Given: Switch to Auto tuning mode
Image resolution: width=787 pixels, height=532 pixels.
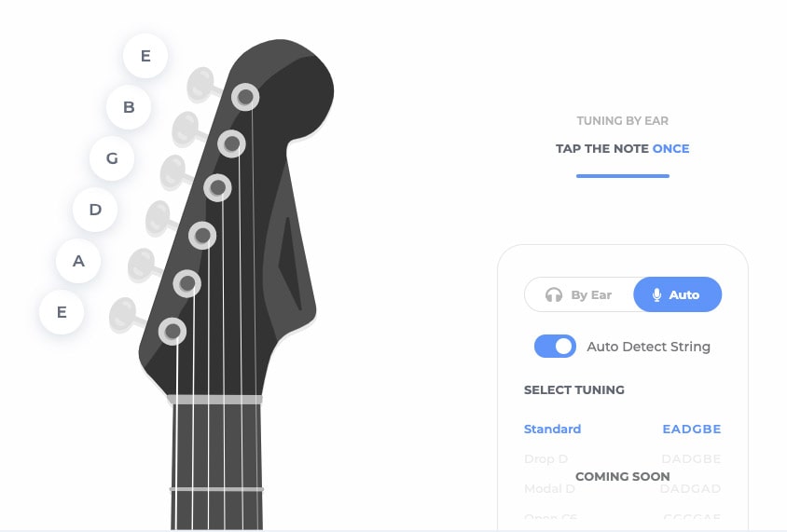Looking at the screenshot, I should 677,294.
